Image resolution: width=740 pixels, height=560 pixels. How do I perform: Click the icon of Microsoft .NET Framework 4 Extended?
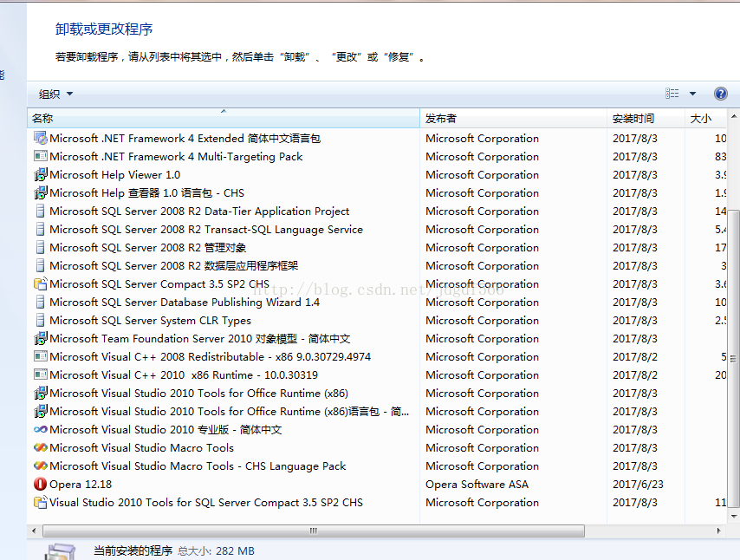41,139
